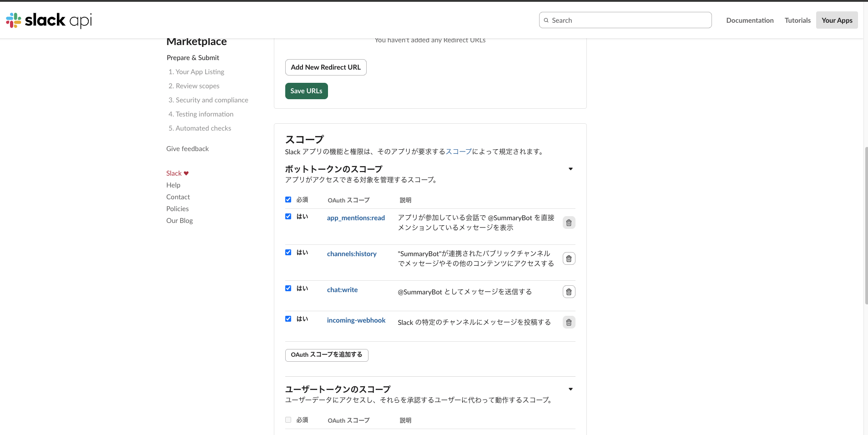Screen dimensions: 868x435
Task: Click the Slack API logo
Action: click(x=49, y=20)
